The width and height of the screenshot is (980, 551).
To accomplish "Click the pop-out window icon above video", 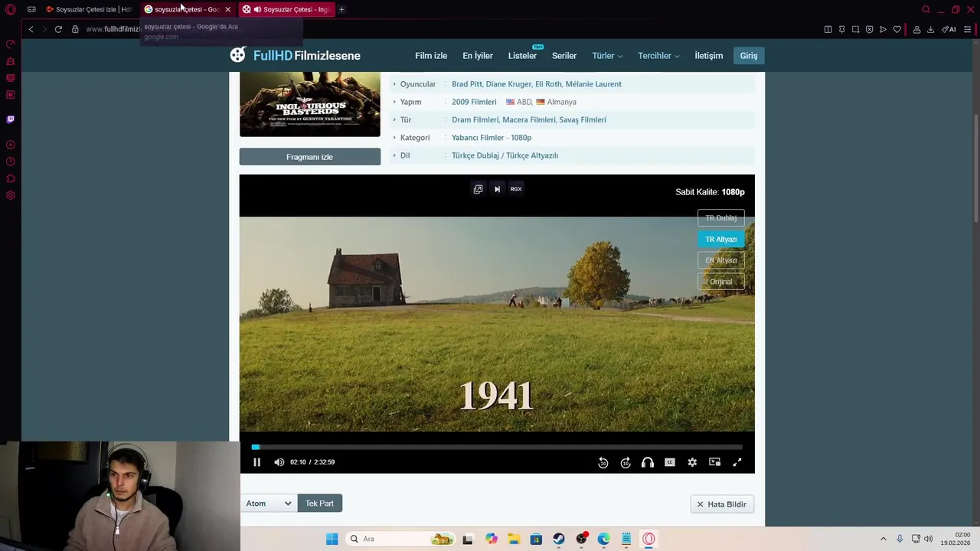I will [x=478, y=189].
